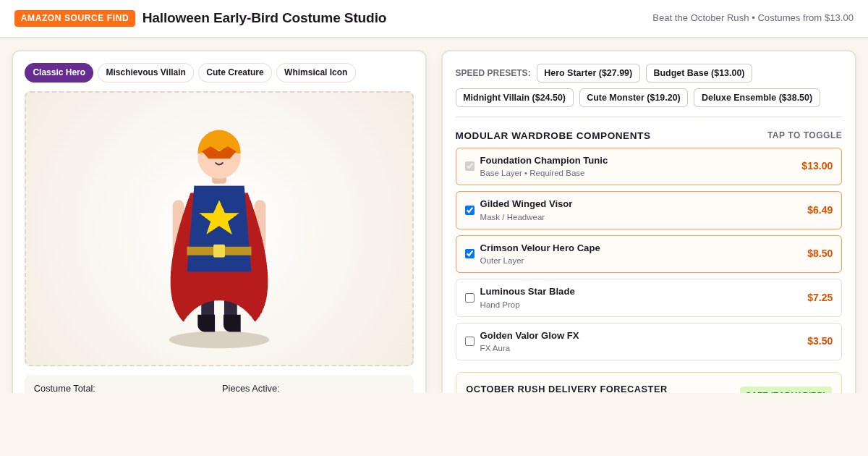Click the Golden Valor Glow FX title
Screen dimensions: 868x456
pos(529,336)
